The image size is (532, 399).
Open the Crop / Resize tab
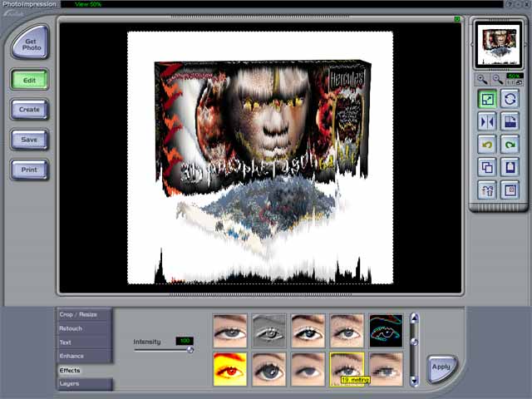83,315
